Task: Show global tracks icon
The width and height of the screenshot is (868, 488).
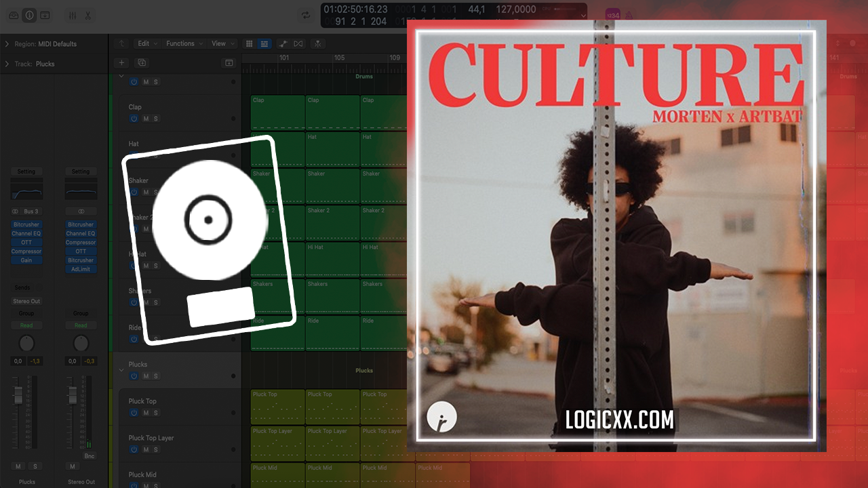Action: (x=229, y=62)
